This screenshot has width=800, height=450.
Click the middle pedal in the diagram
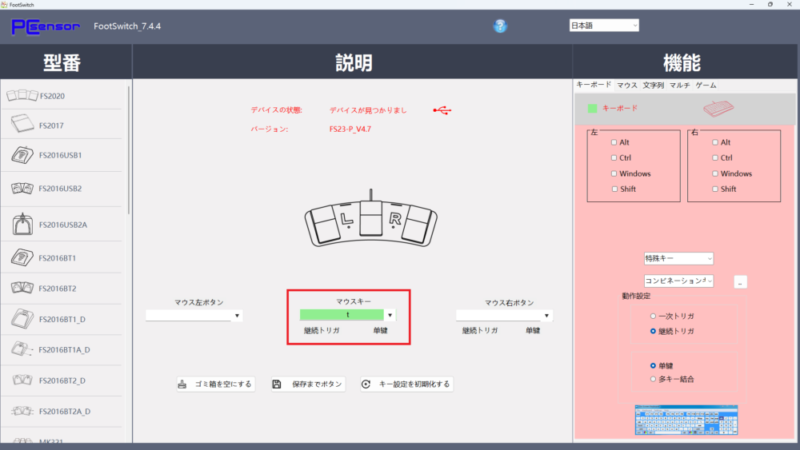(x=371, y=218)
